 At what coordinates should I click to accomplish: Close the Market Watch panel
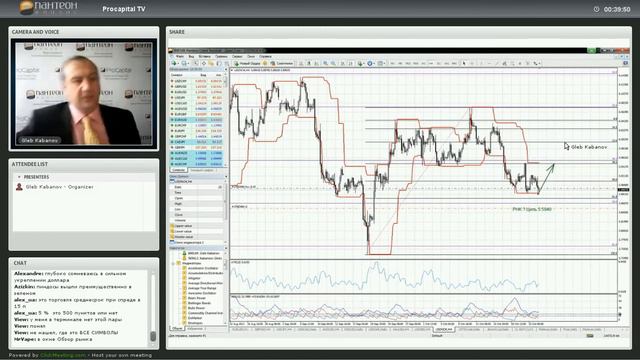pos(226,70)
